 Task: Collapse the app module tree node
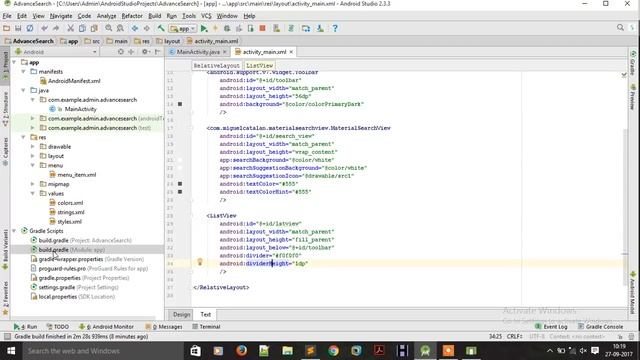[15, 62]
